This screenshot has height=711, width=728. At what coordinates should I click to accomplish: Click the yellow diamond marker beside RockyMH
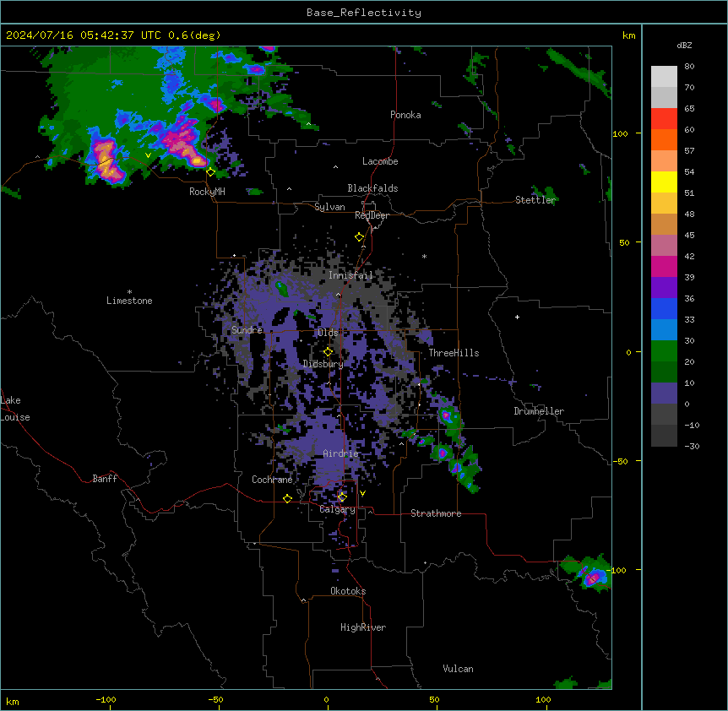click(x=211, y=172)
